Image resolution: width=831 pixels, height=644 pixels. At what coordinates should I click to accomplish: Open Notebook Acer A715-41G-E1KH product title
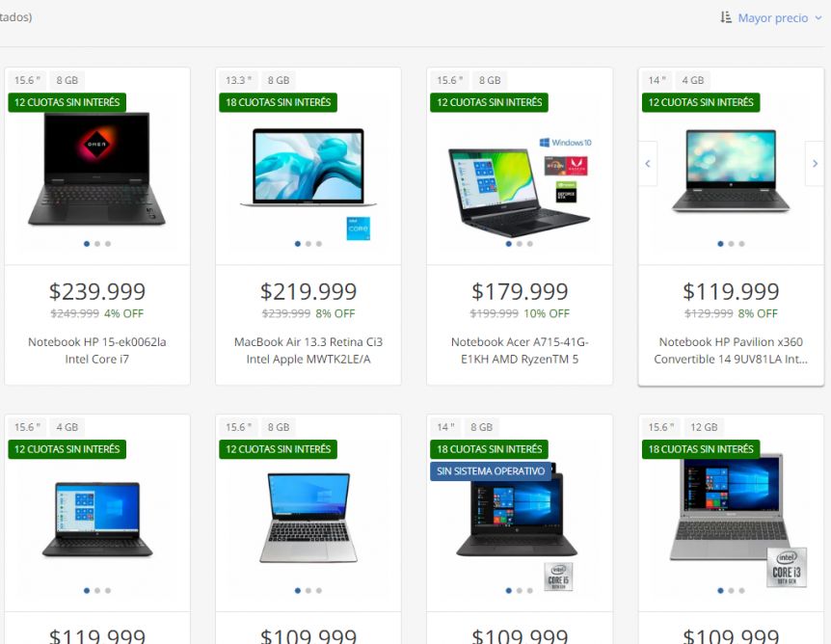[520, 350]
